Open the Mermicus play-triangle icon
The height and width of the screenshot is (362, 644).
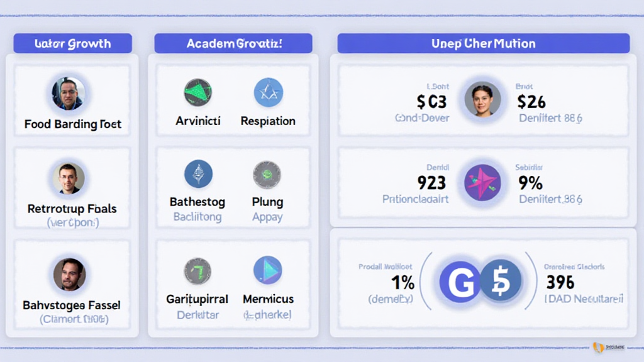pyautogui.click(x=268, y=271)
